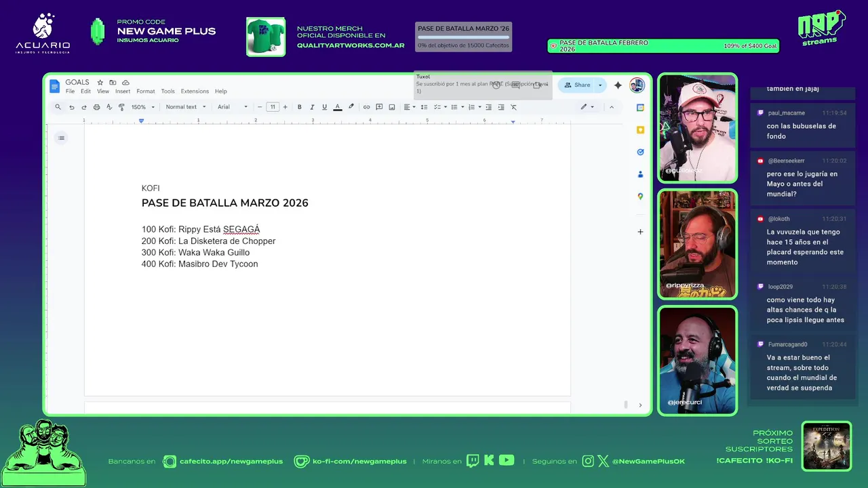Open the text alignment dropdown
This screenshot has height=488, width=868.
409,107
